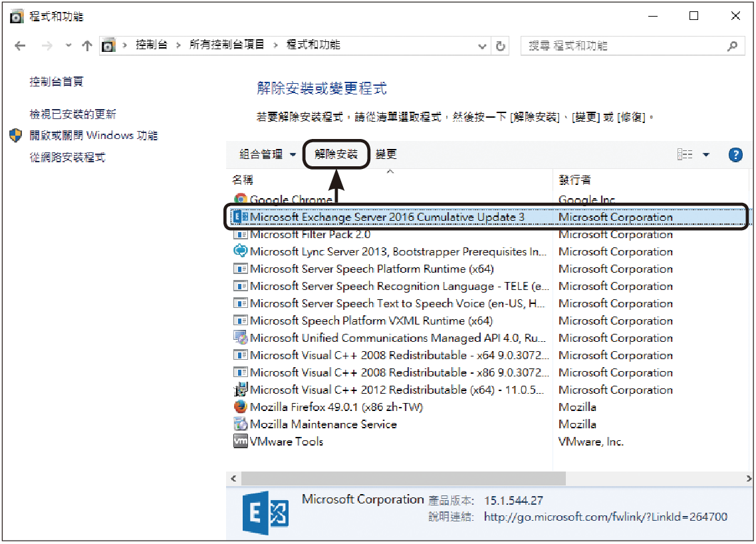
Task: Open 開啟或關閉 Windows 功能 link
Action: pos(94,136)
